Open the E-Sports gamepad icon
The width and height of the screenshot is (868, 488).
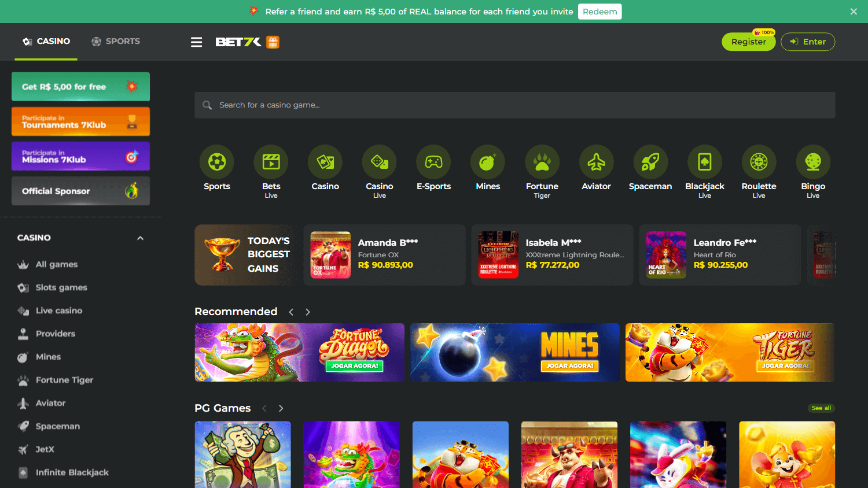(433, 162)
